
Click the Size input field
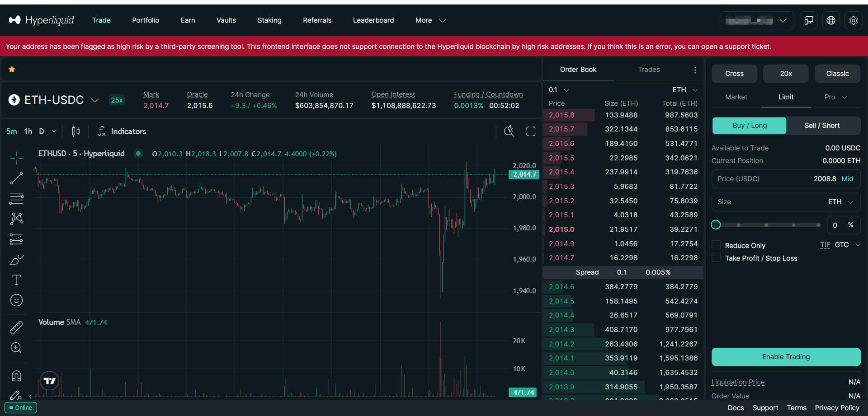pos(786,202)
